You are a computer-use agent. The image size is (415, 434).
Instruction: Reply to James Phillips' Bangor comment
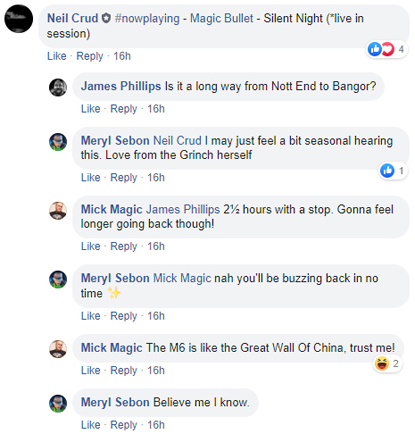124,109
